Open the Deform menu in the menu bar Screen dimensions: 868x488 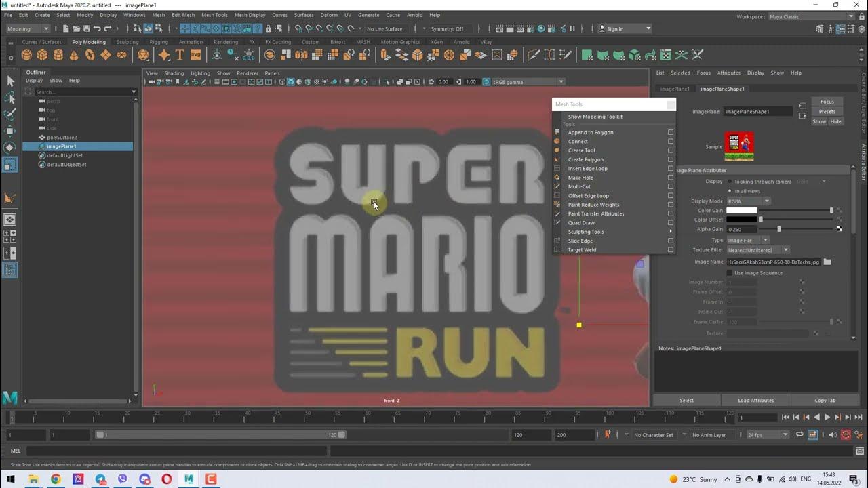[x=329, y=15]
